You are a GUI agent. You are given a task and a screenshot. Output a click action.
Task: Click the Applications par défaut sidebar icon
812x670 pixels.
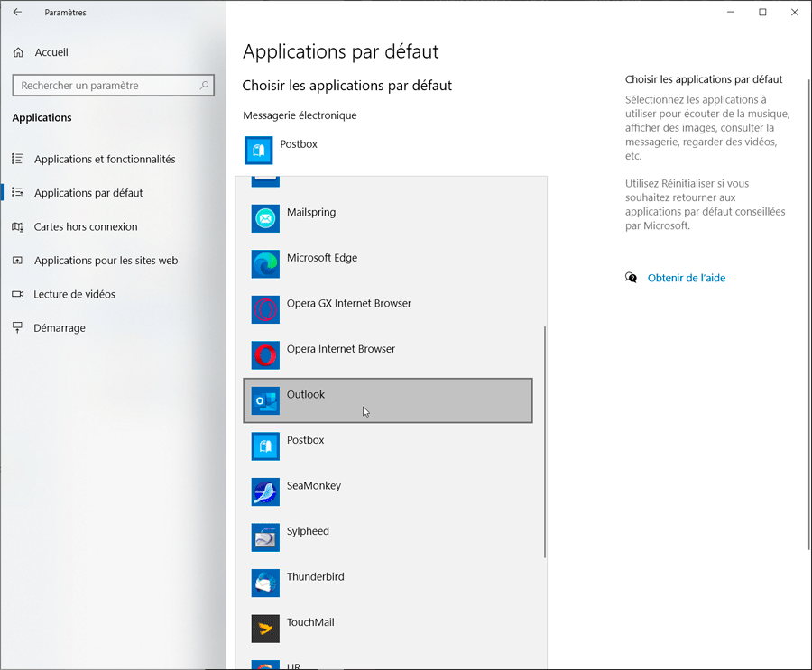click(17, 192)
